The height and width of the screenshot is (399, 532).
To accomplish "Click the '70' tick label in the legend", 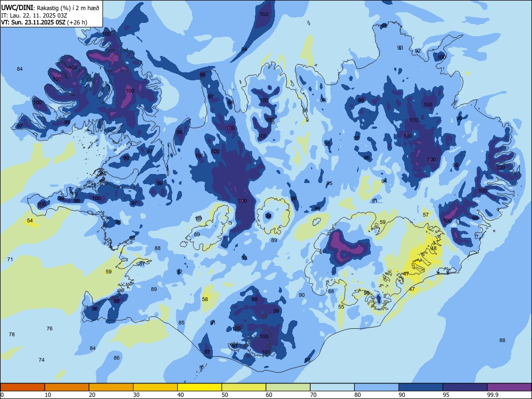I will (x=313, y=395).
